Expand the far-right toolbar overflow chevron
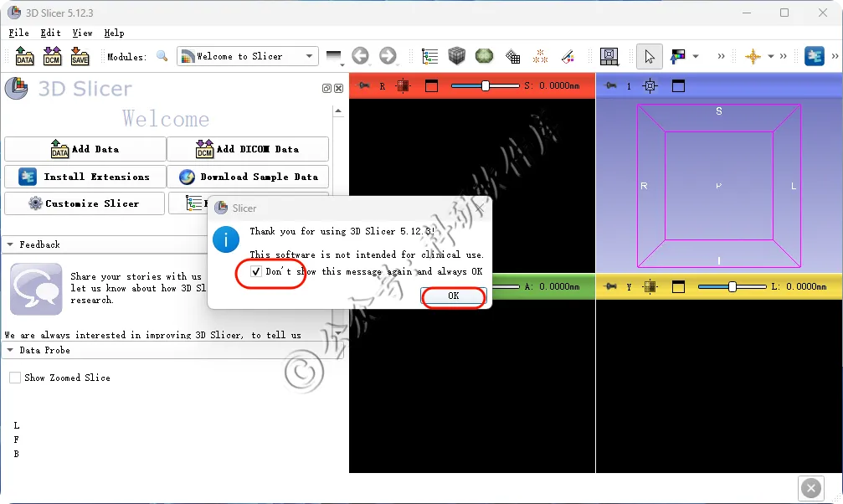This screenshot has height=504, width=843. (835, 56)
